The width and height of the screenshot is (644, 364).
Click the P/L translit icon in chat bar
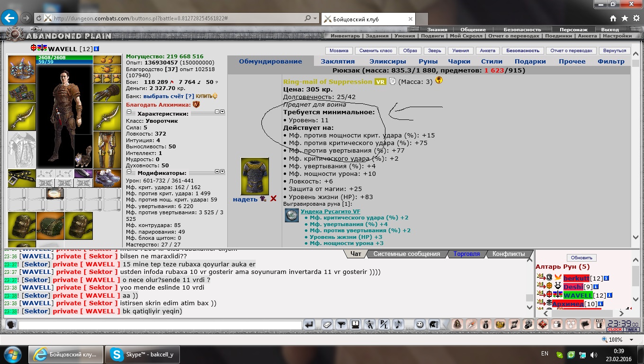pos(384,325)
